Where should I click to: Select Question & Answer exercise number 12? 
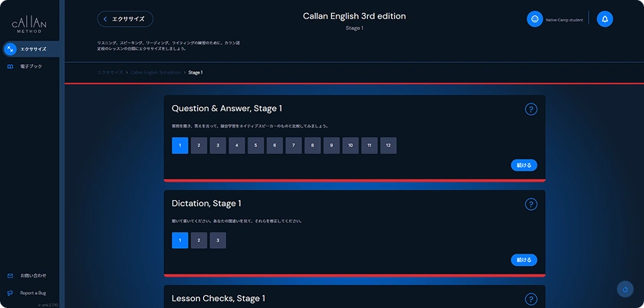pyautogui.click(x=388, y=146)
